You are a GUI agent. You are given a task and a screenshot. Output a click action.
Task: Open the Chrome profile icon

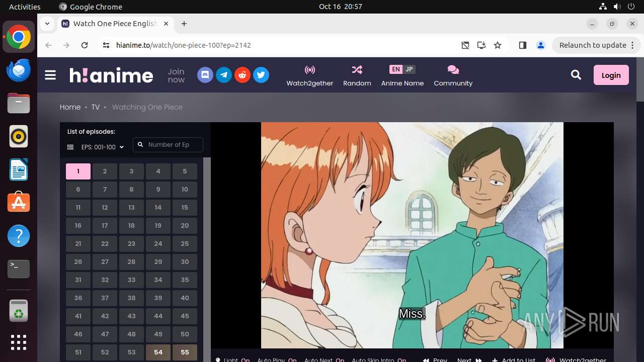click(x=541, y=45)
